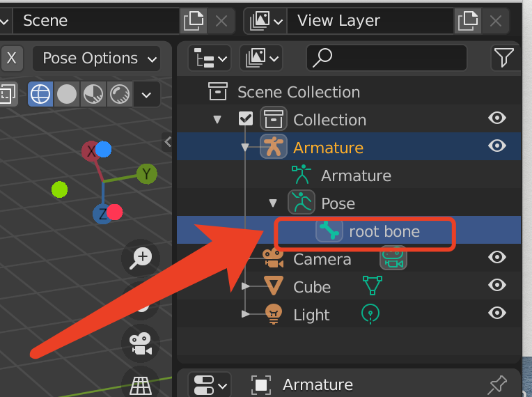The image size is (532, 397).
Task: Select the Collection row label
Action: point(330,120)
